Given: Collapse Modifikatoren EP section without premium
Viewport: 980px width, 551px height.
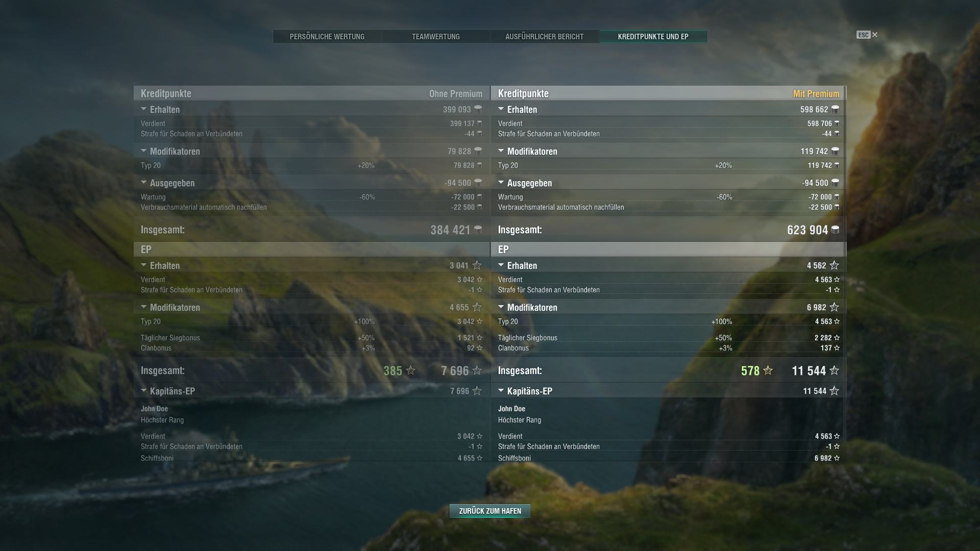Looking at the screenshot, I should coord(143,307).
